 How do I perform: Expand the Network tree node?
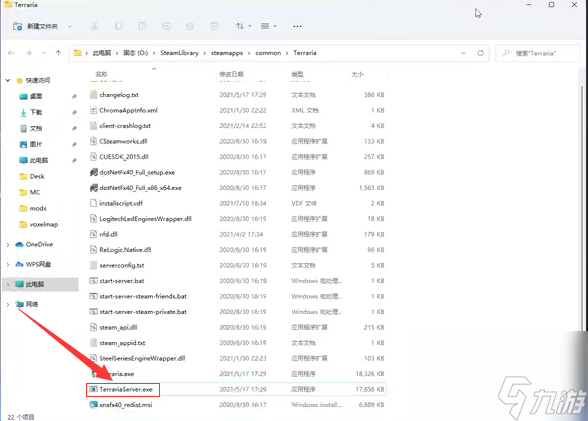(x=8, y=304)
